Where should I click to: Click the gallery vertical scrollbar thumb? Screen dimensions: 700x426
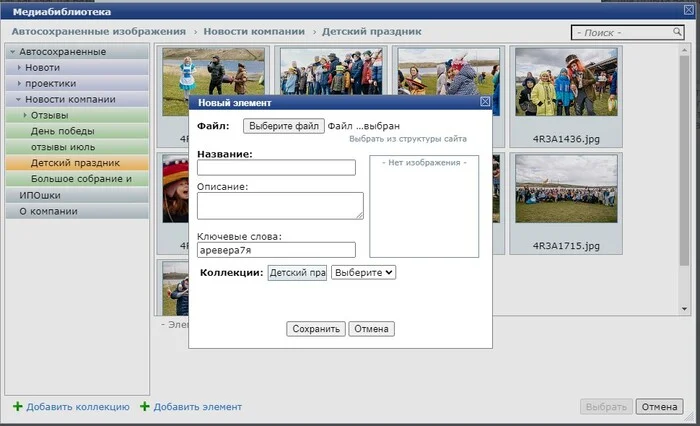(684, 161)
